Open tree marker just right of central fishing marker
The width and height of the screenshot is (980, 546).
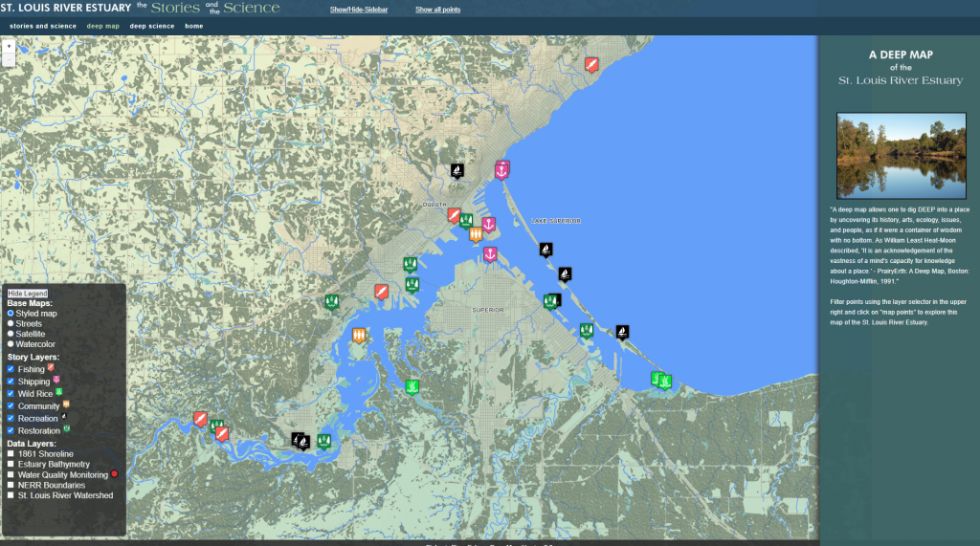[412, 286]
